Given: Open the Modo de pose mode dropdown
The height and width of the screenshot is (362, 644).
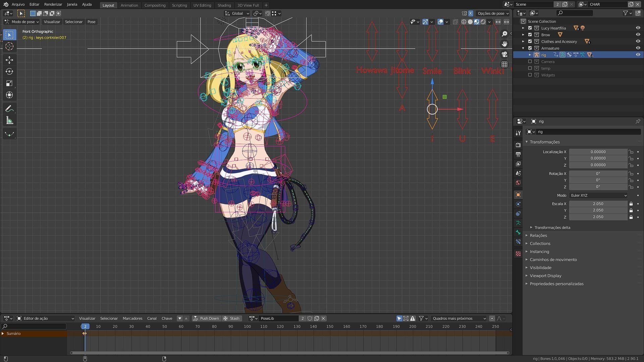Looking at the screenshot, I should click(x=22, y=22).
